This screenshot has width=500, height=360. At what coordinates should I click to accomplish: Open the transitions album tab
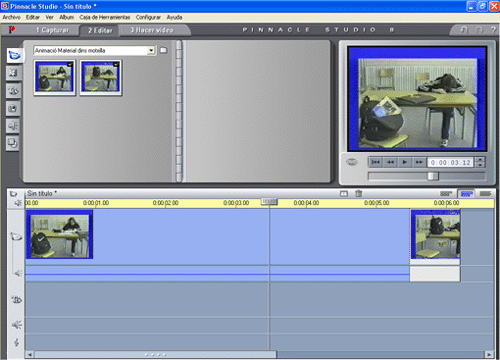(x=13, y=73)
